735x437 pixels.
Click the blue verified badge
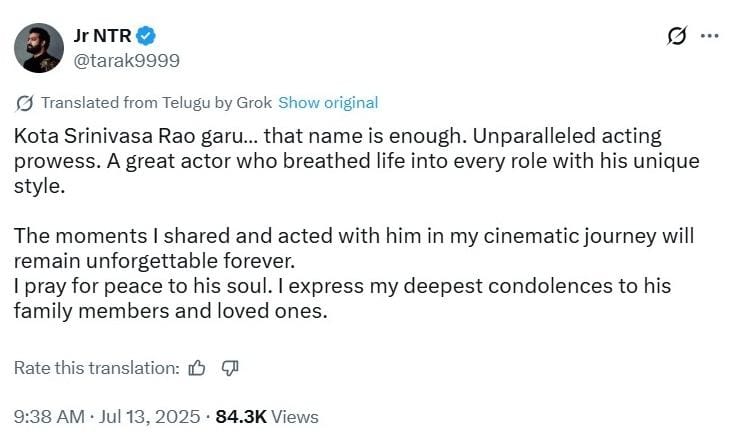click(146, 36)
